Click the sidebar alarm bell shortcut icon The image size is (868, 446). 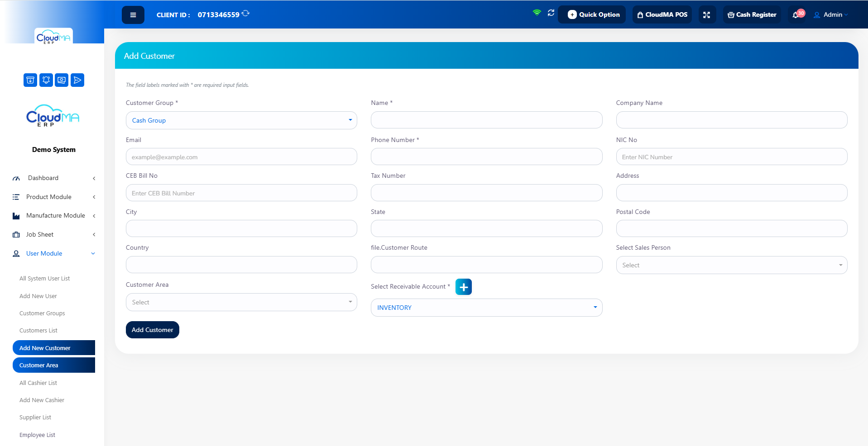click(46, 80)
